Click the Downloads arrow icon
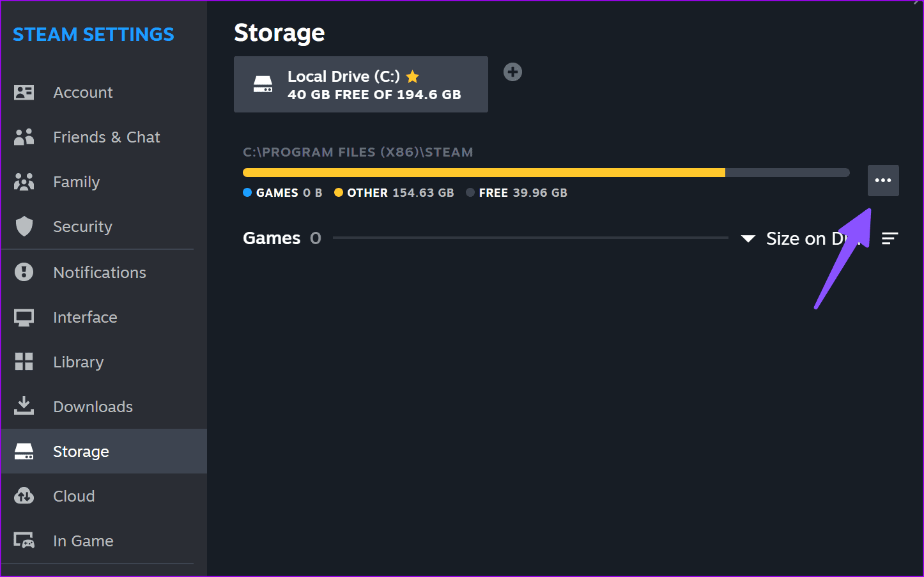924x577 pixels. pos(24,406)
